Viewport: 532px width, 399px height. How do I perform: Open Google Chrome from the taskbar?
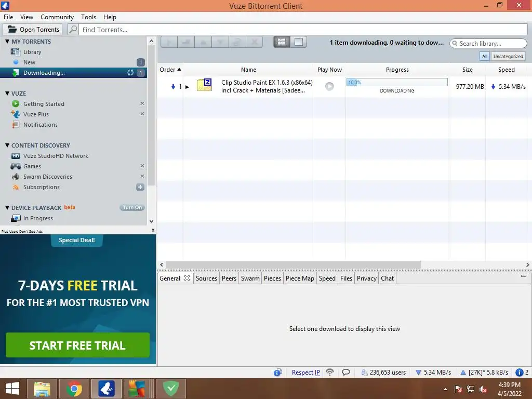coord(74,389)
